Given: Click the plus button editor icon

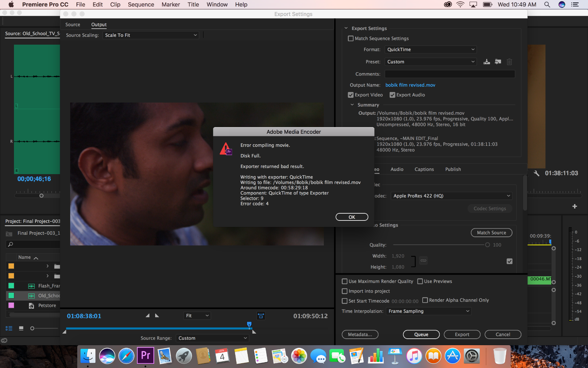Looking at the screenshot, I should click(x=575, y=206).
